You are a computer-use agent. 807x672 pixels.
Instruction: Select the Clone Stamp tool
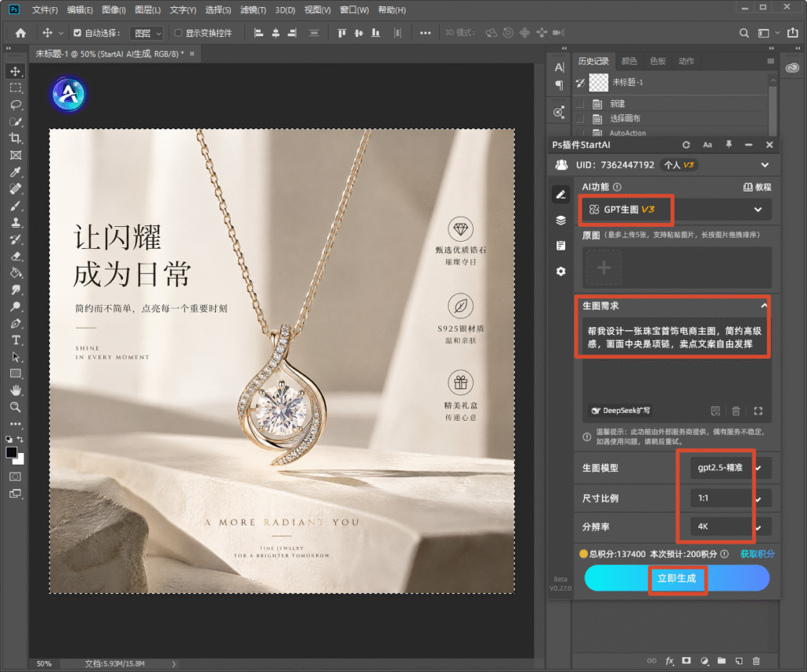coord(16,222)
